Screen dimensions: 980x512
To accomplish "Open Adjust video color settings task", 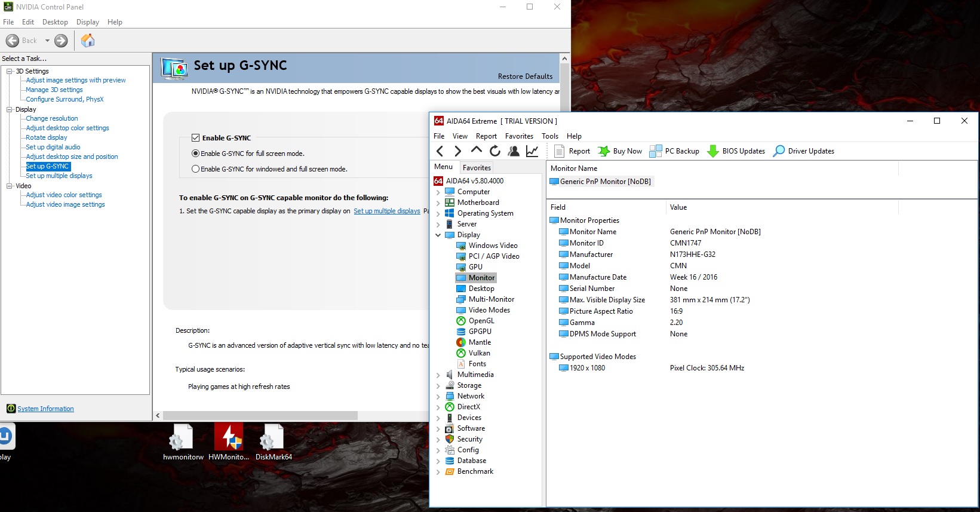I will 64,195.
